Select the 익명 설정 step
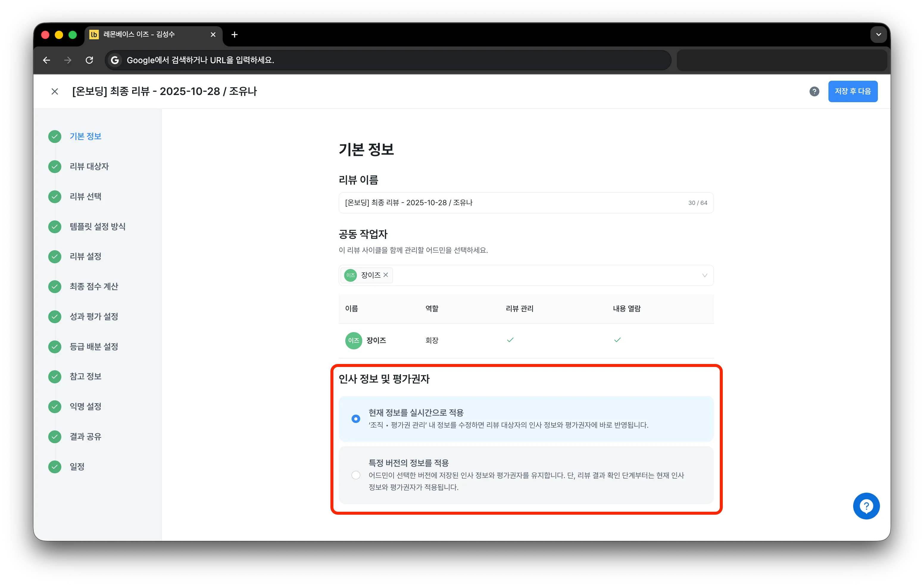Viewport: 924px width, 585px height. (85, 407)
